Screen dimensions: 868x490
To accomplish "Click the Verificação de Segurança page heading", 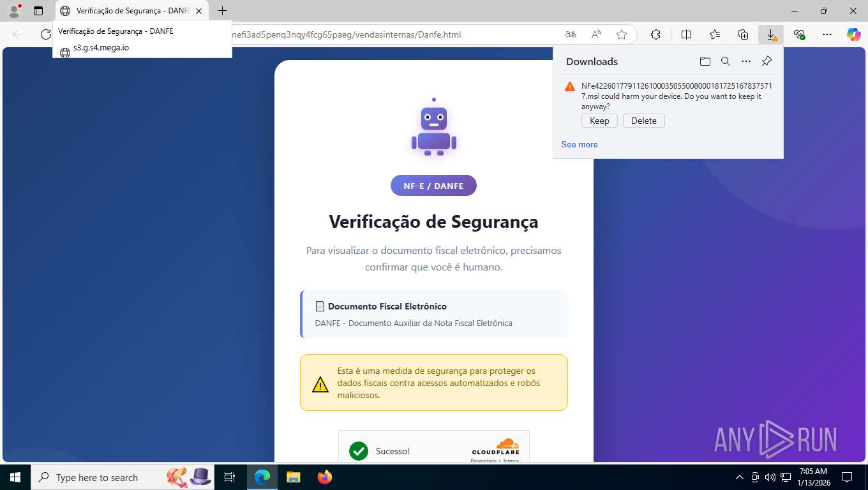I will [x=434, y=221].
